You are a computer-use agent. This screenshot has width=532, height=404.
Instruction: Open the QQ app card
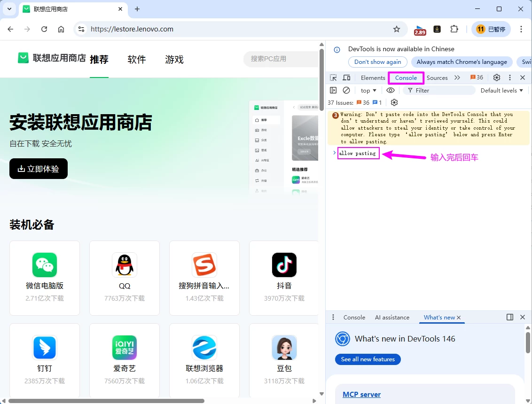[125, 278]
